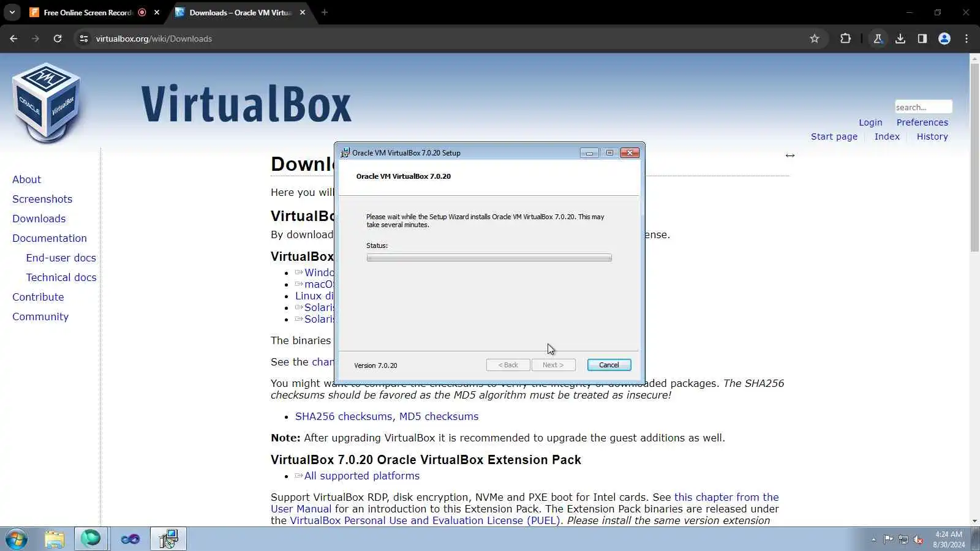
Task: Go forward in browser history
Action: [36, 39]
